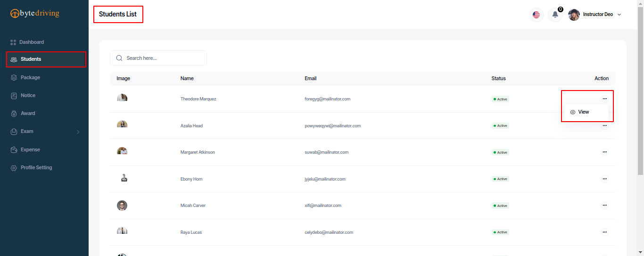644x256 pixels.
Task: Click the name Azalia Head
Action: click(x=191, y=126)
